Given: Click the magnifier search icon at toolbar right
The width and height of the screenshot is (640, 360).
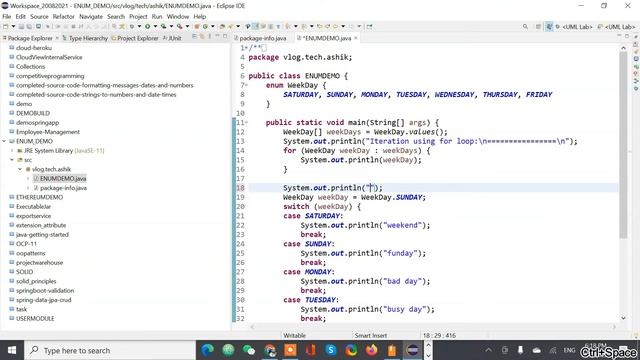Looking at the screenshot, I should click(x=525, y=27).
